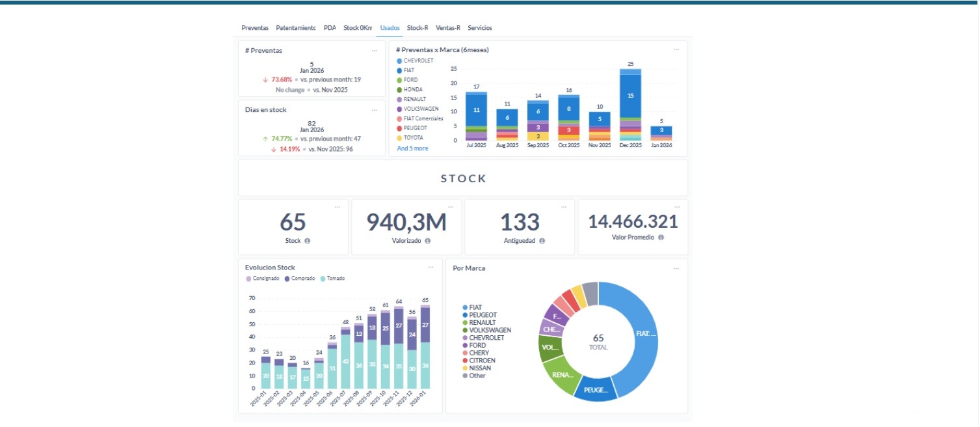This screenshot has width=980, height=427.
Task: Open the Ventas-R tab
Action: click(x=448, y=28)
